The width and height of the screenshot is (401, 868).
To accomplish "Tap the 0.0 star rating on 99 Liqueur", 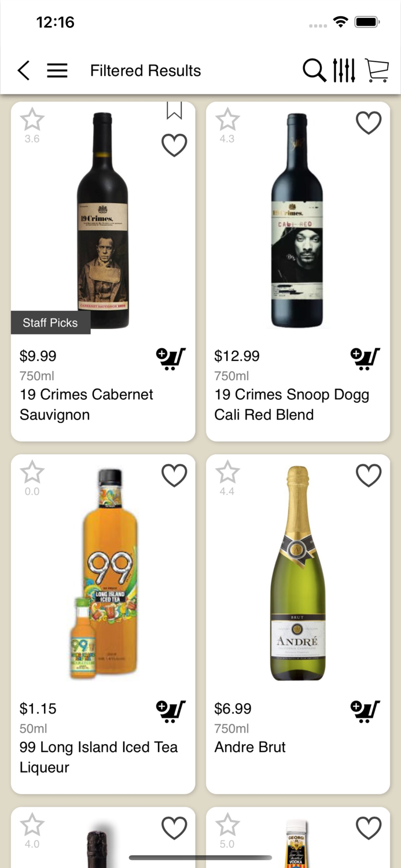I will pos(32,472).
